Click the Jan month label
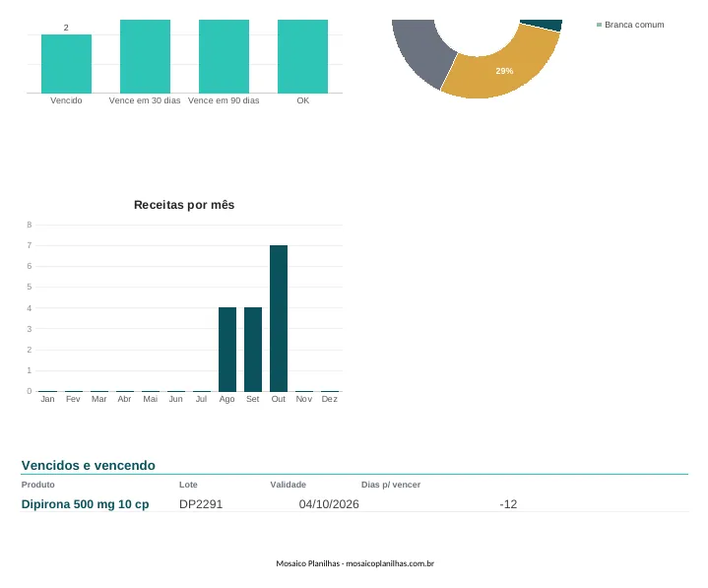This screenshot has width=708, height=588. [47, 399]
